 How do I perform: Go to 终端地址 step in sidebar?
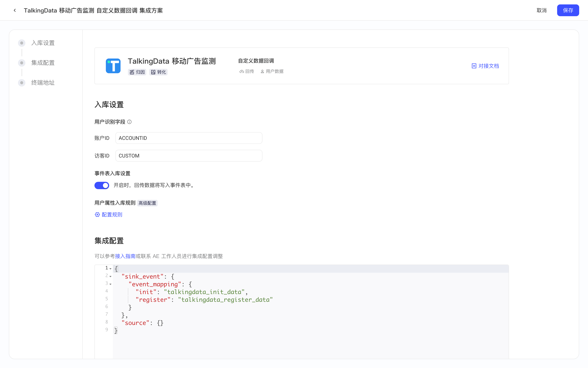[x=37, y=83]
